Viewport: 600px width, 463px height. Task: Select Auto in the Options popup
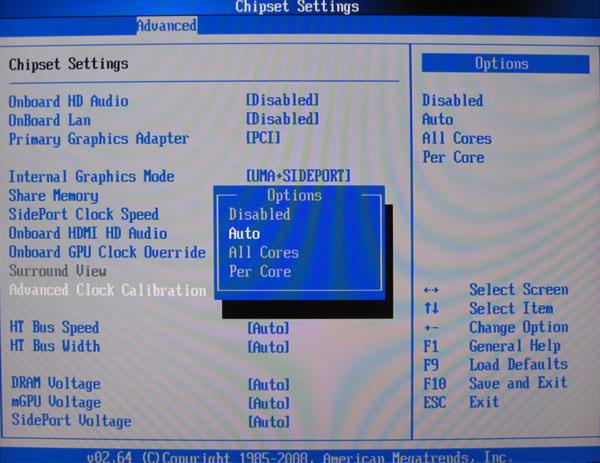pos(244,233)
